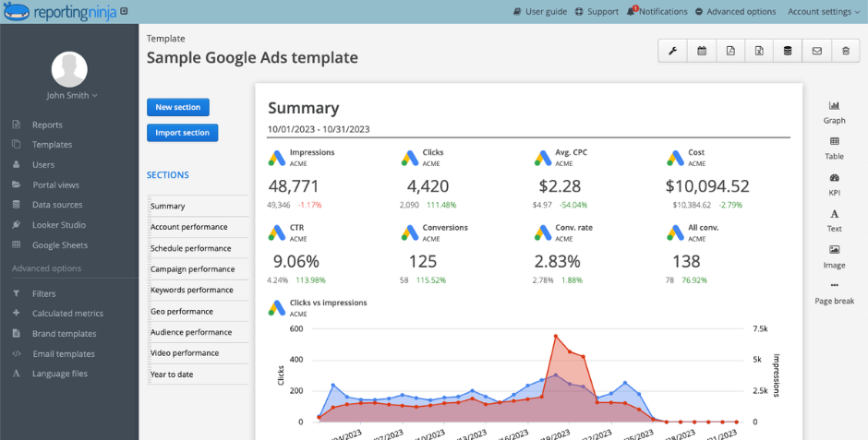This screenshot has width=868, height=440.
Task: Click Google Ads icon of Avg. CPC KPI
Action: 543,158
